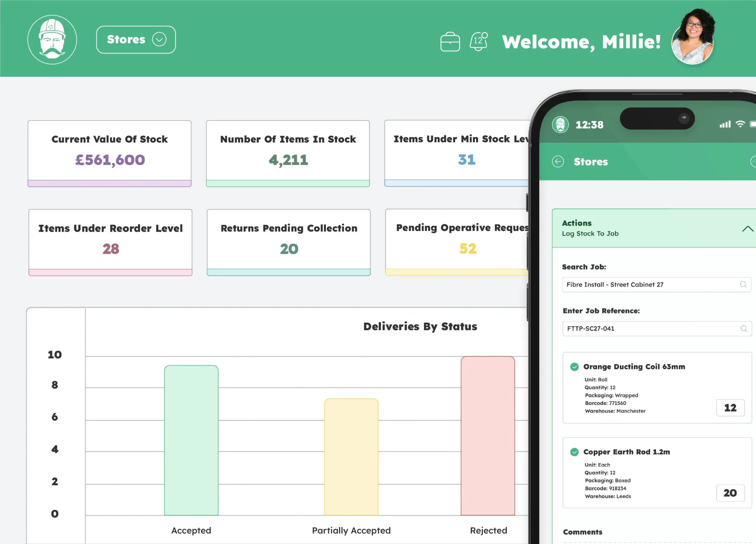The height and width of the screenshot is (544, 756).
Task: Click the Barcode: 771560 line
Action: 606,403
